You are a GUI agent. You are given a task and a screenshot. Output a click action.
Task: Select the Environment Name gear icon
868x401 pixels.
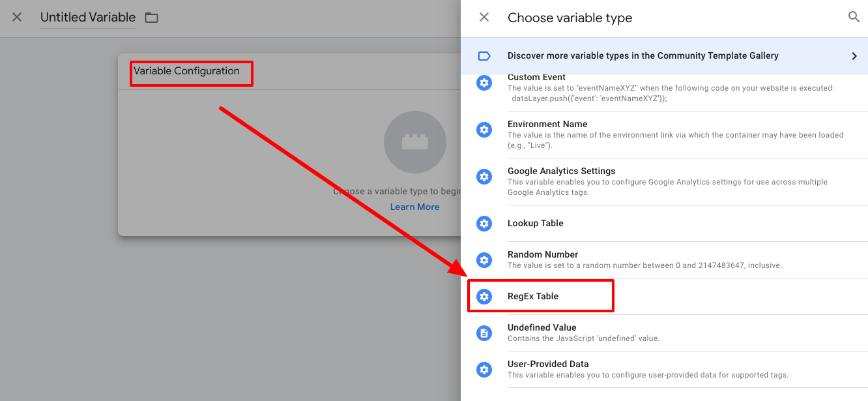484,130
